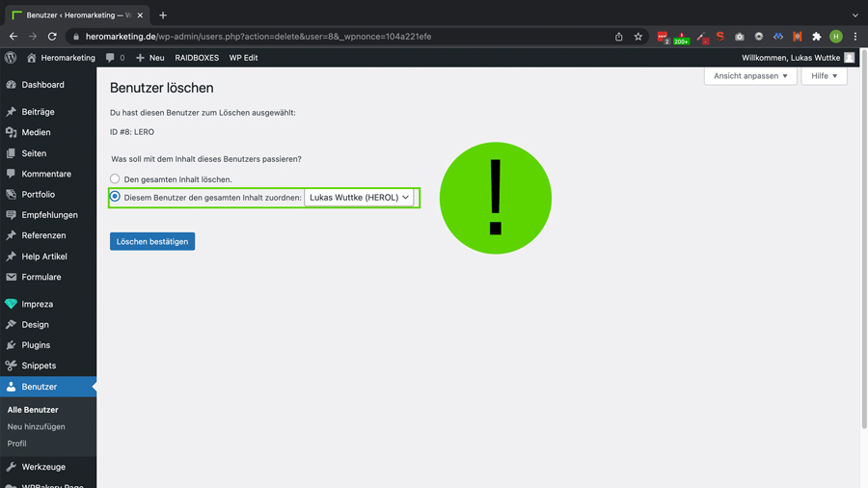Open the Lukas Wuttke (HEROL) user dropdown

pyautogui.click(x=359, y=197)
